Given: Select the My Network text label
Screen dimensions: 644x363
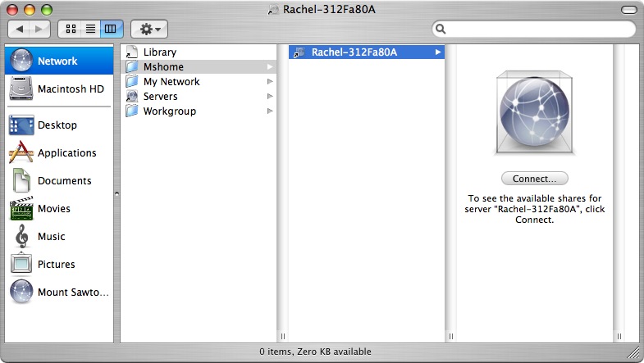Looking at the screenshot, I should [171, 82].
